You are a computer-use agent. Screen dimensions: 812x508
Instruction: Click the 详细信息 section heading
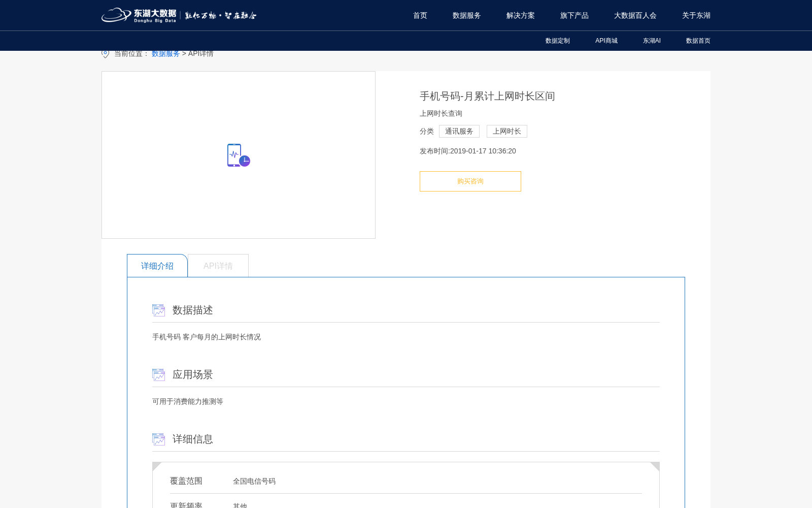[x=193, y=439]
